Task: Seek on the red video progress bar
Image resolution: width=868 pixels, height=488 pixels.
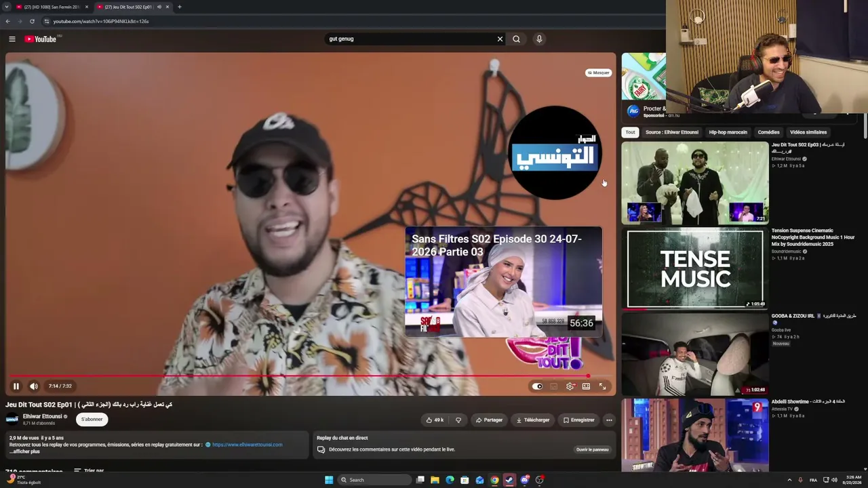Action: click(x=311, y=375)
